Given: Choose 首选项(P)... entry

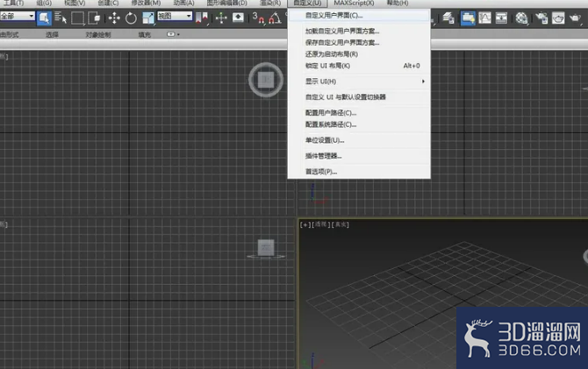Looking at the screenshot, I should (359, 172).
